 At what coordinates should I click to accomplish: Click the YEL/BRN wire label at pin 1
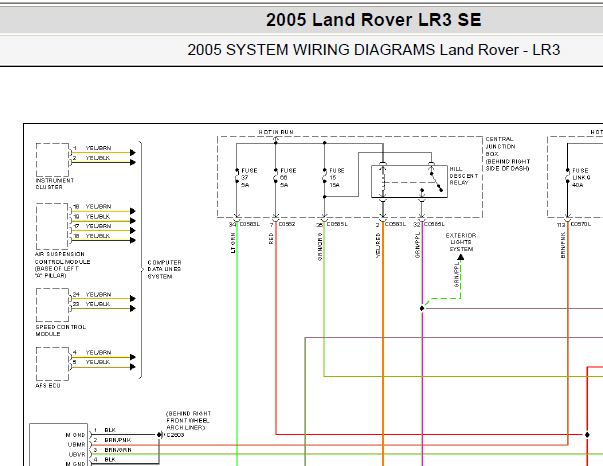pos(98,148)
